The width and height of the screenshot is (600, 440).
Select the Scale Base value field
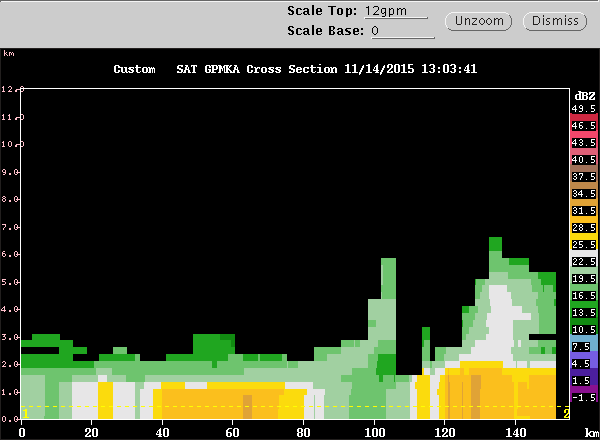pos(401,31)
